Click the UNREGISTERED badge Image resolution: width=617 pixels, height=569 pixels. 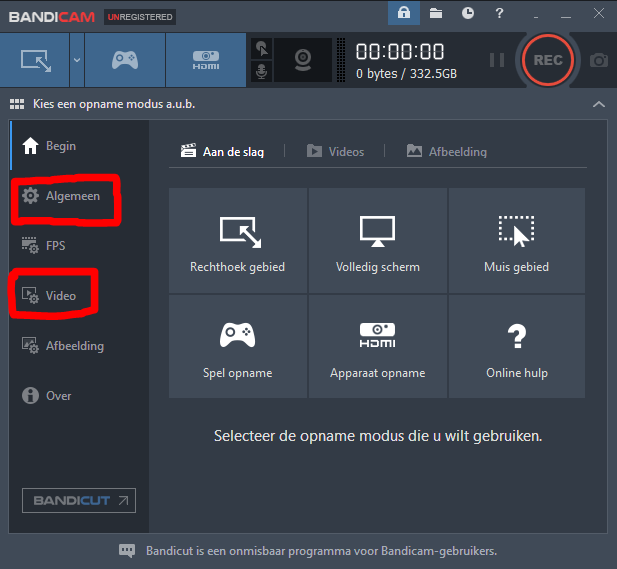(x=140, y=17)
